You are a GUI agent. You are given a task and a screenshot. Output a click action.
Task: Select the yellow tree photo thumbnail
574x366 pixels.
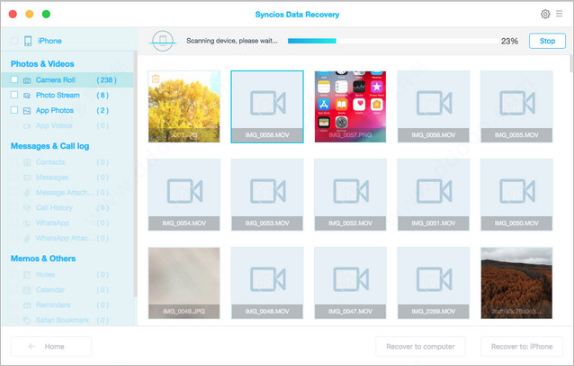[184, 107]
